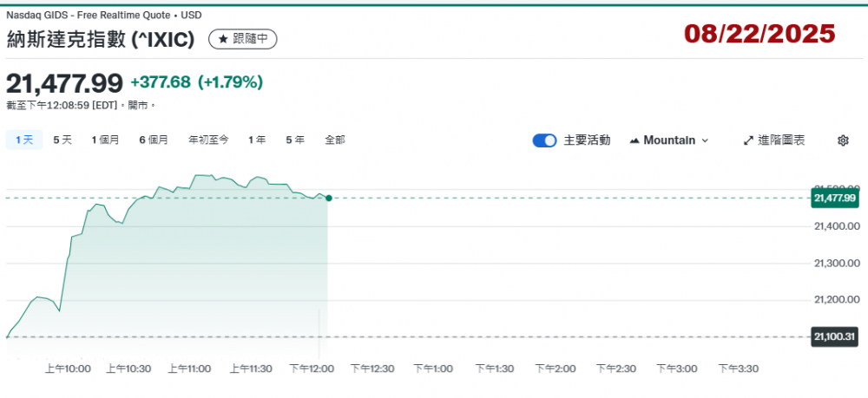This screenshot has width=868, height=398.
Task: Click the 上午11:00 time axis label
Action: point(190,369)
